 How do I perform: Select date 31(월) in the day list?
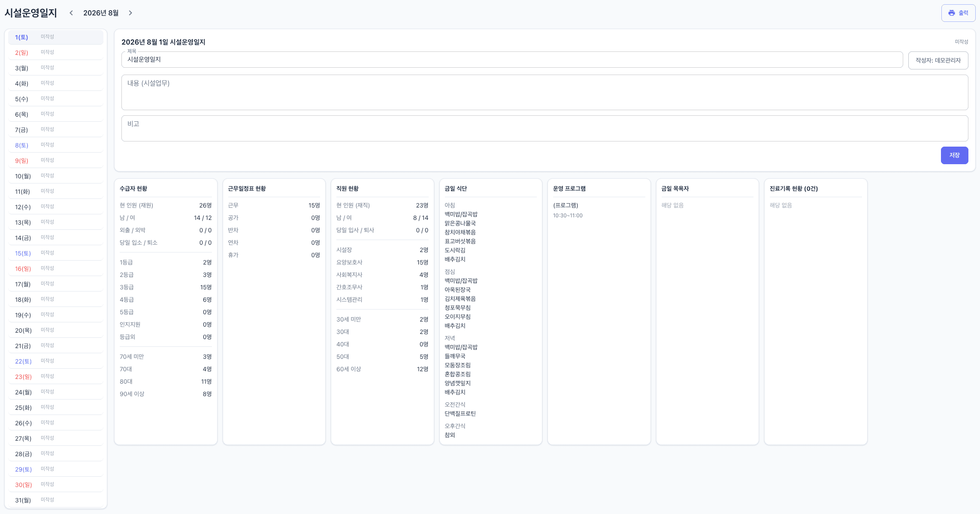[56, 500]
